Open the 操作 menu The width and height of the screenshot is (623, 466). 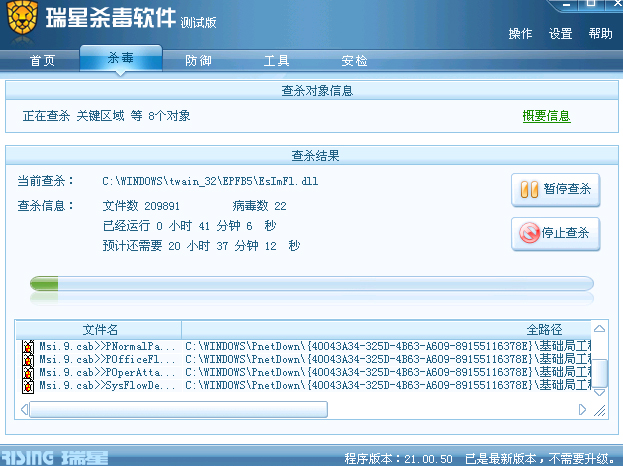point(520,33)
